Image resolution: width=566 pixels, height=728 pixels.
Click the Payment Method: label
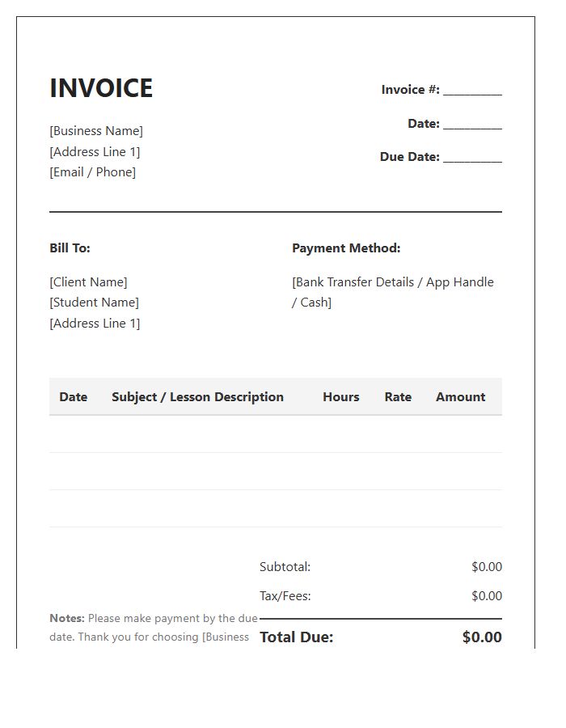(x=346, y=248)
